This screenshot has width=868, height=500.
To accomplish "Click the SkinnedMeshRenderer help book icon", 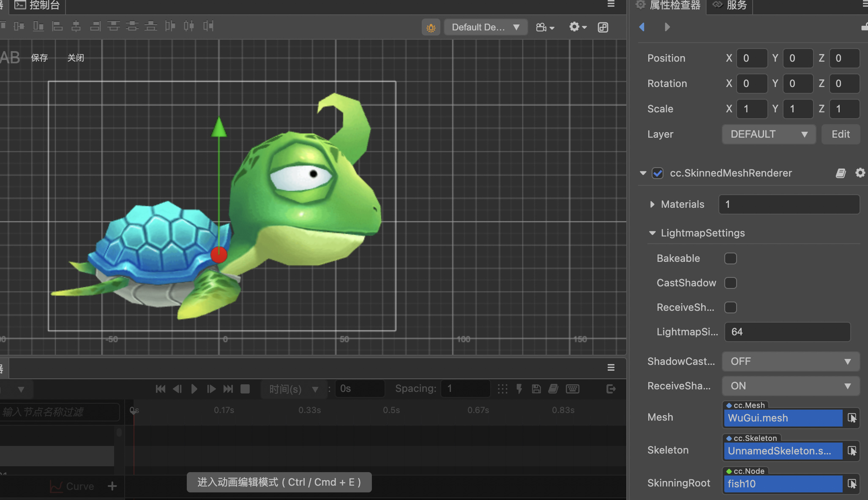I will tap(841, 173).
